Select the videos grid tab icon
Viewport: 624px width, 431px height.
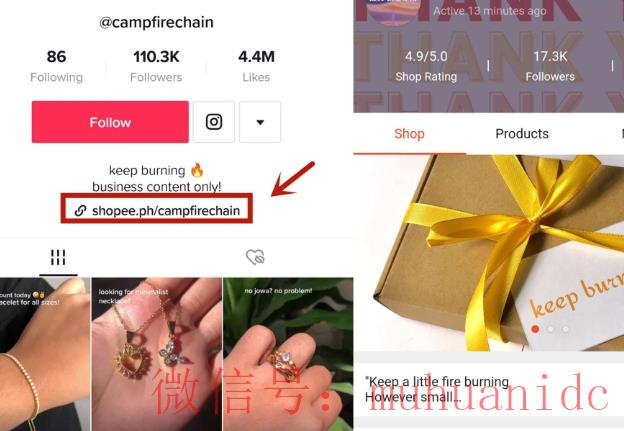(x=58, y=257)
